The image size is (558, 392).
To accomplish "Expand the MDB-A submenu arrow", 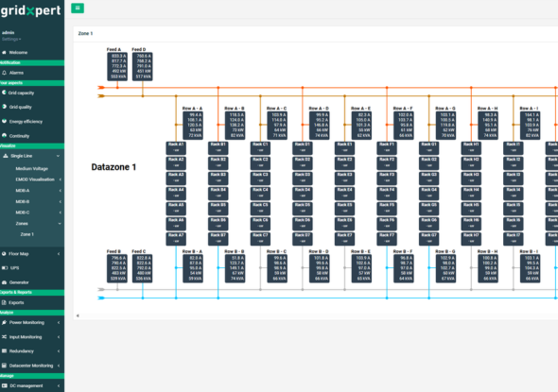I will [x=61, y=191].
